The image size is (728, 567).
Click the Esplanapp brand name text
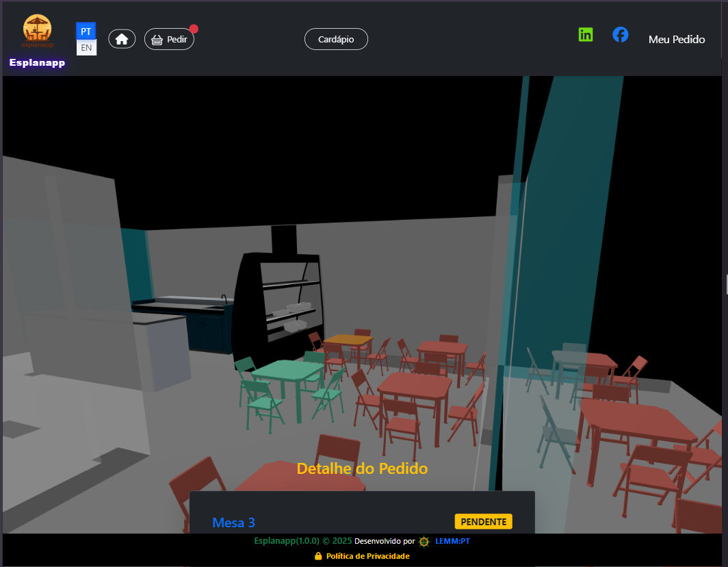point(37,63)
